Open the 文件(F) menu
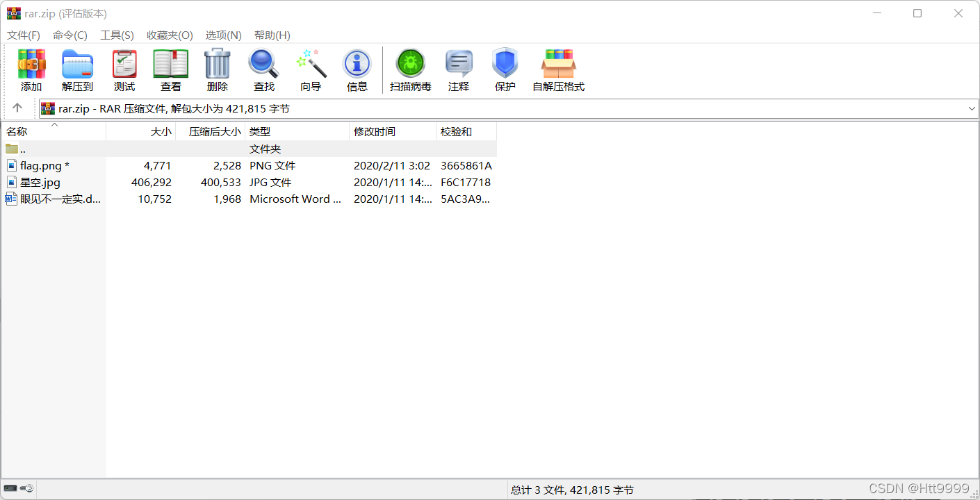This screenshot has width=980, height=500. [24, 35]
